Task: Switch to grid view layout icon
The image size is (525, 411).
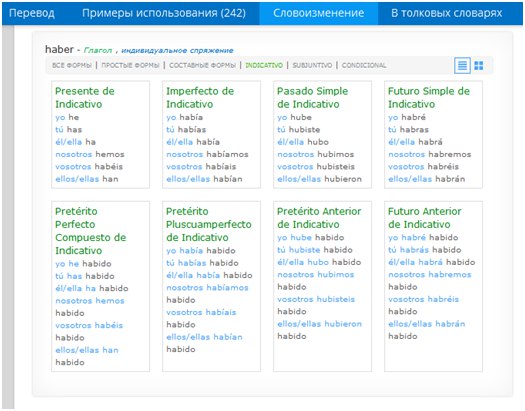Action: pyautogui.click(x=479, y=65)
